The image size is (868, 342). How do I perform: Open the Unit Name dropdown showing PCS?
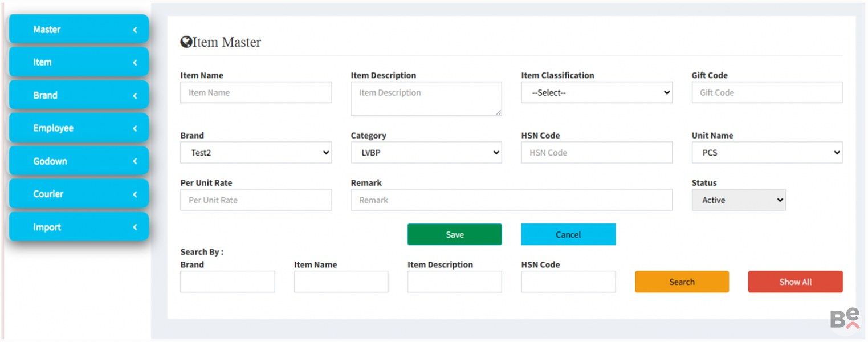tap(767, 153)
